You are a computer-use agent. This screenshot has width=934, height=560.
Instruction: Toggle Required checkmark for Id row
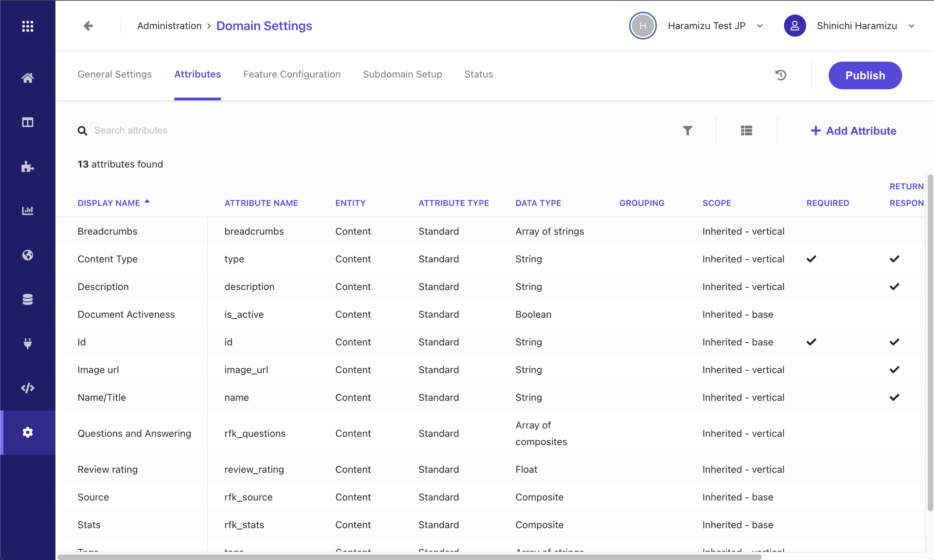811,342
